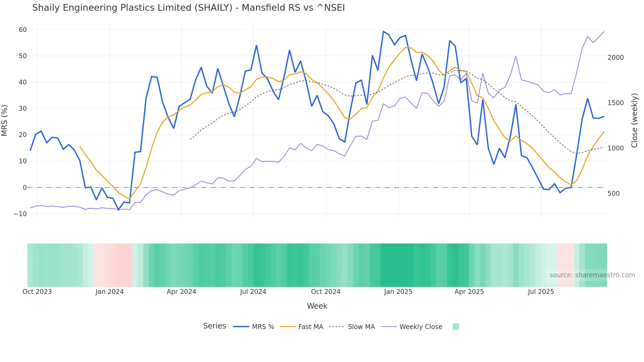Viewport: 644px width, 362px height.
Task: Click the 1500 tick on Close axis
Action: [x=616, y=103]
